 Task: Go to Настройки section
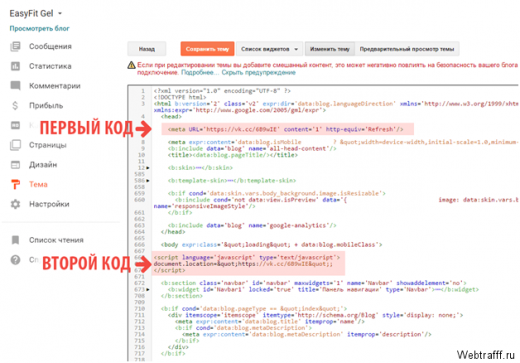tap(49, 204)
